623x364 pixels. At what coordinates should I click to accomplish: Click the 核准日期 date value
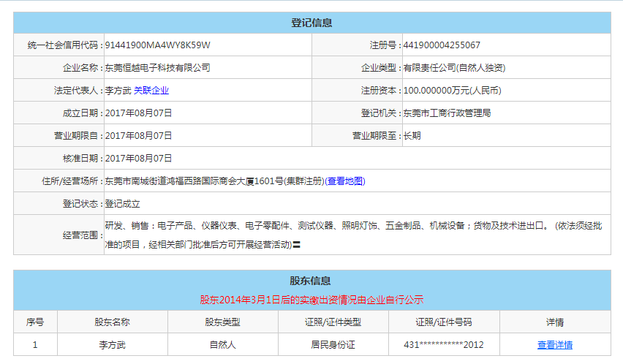pos(138,159)
